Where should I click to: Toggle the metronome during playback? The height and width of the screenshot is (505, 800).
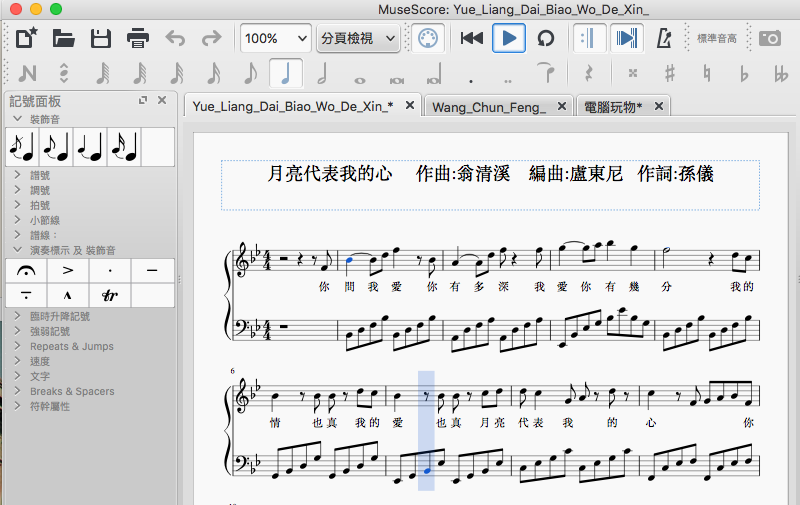[662, 39]
